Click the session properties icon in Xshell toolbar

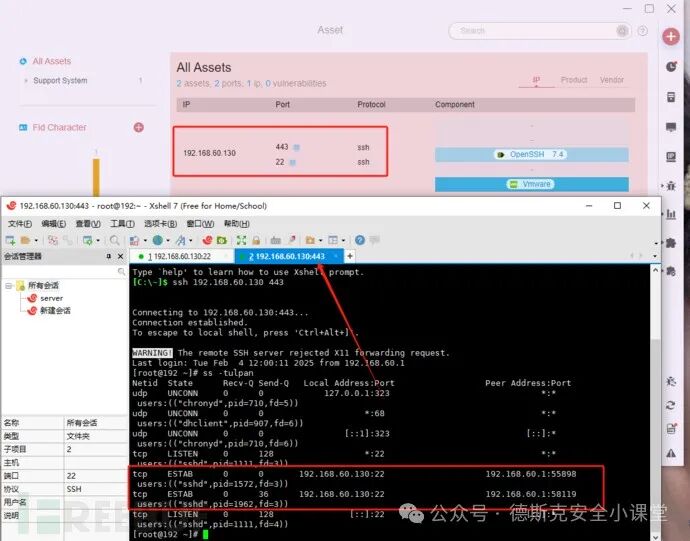pos(88,240)
